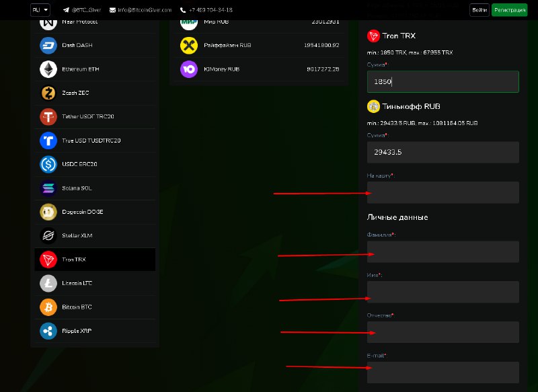Click the phone handset icon in header
Viewport: 538px width, 392px height.
[183, 10]
